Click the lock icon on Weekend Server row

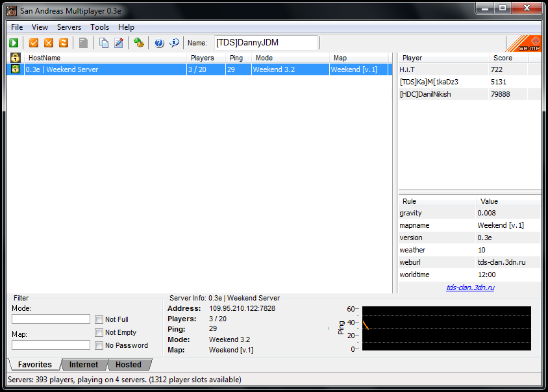[x=15, y=69]
